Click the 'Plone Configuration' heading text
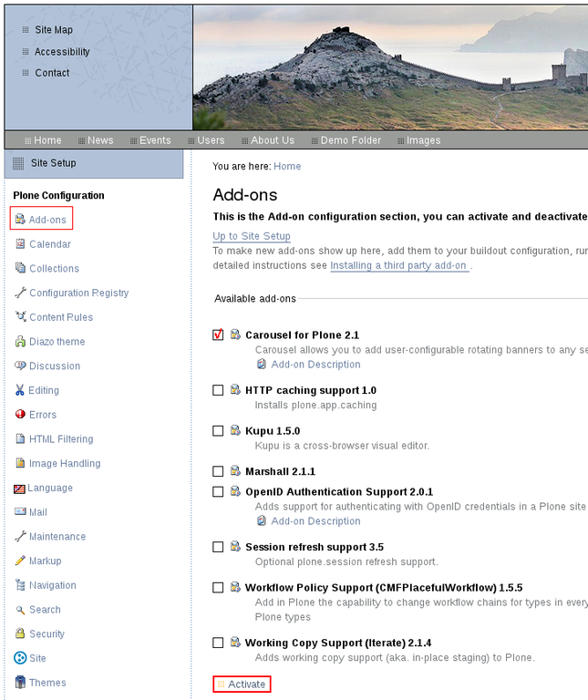This screenshot has height=700, width=588. tap(58, 196)
